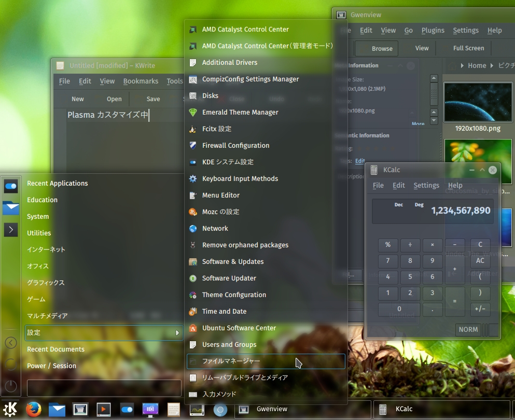Expand the chevron button in the launcher sidebar

pos(11,230)
